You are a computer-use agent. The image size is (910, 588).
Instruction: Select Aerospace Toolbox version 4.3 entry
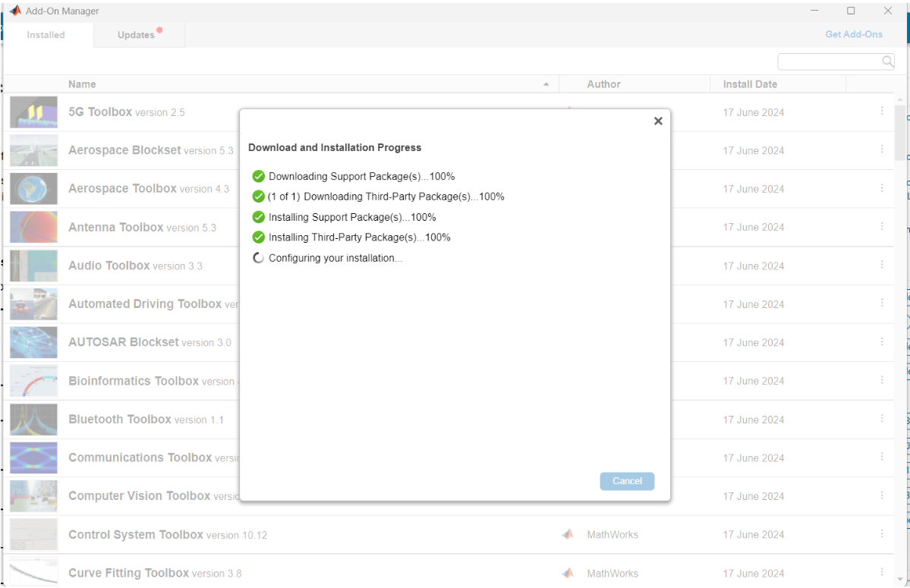pos(149,188)
